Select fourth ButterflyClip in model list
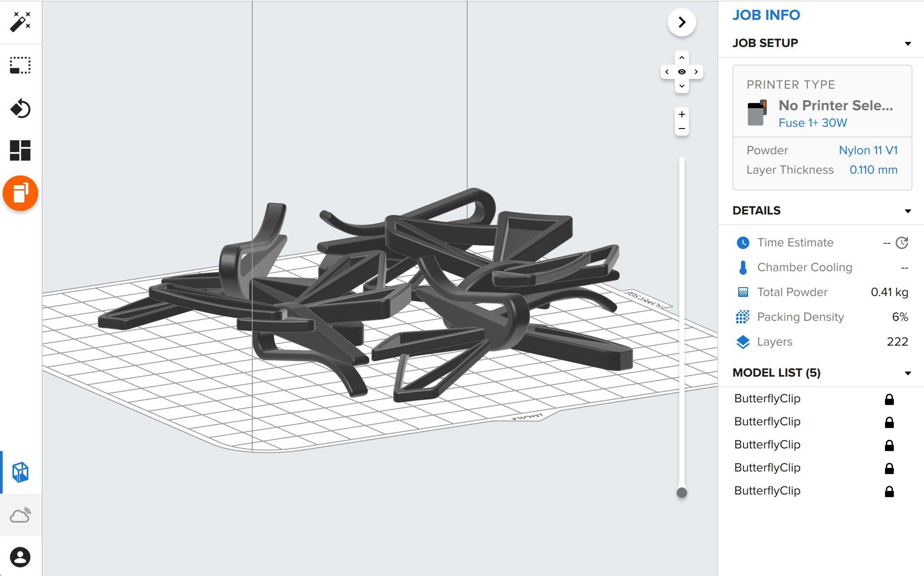924x576 pixels. [767, 467]
